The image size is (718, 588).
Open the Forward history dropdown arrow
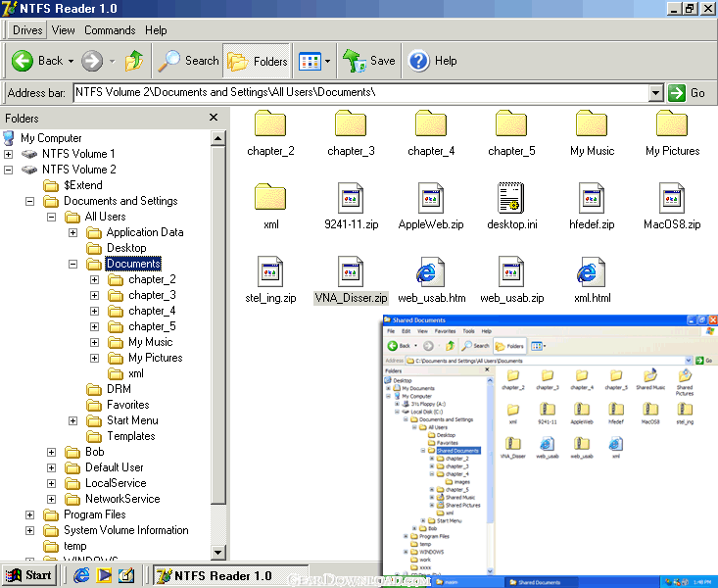tap(113, 61)
